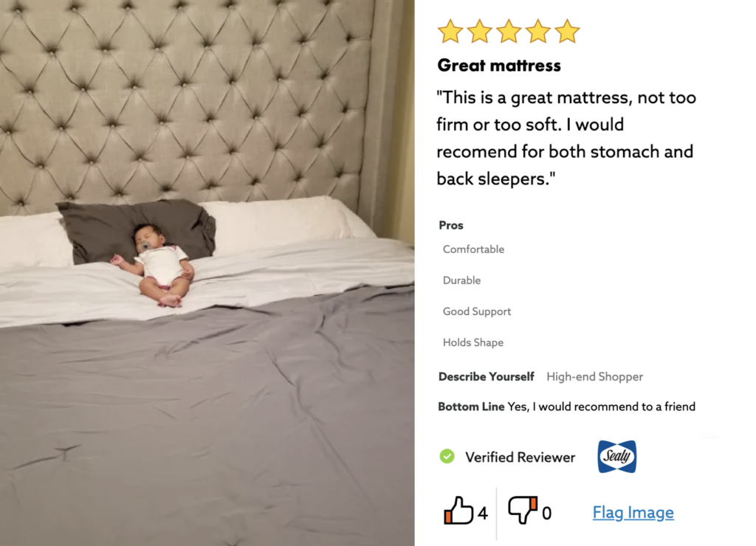Click the unhelpful vote count 0
Viewport: 756px width, 546px height.
(x=546, y=514)
